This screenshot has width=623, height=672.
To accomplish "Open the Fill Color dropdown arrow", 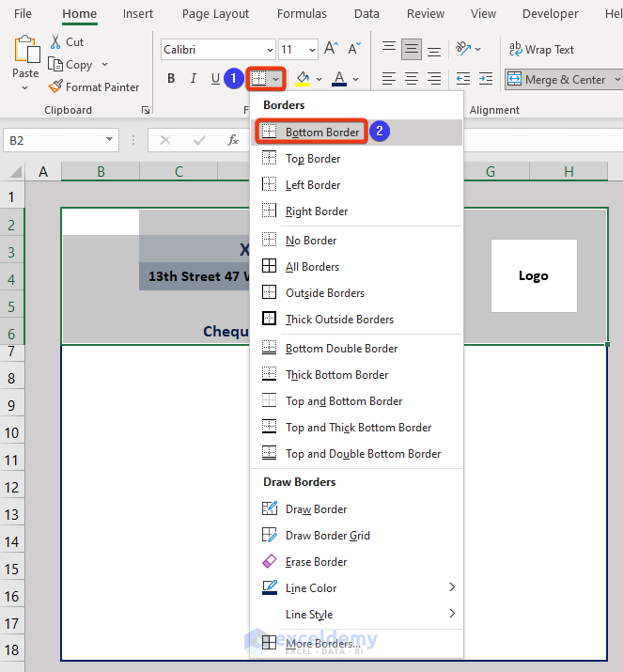I will [x=319, y=79].
